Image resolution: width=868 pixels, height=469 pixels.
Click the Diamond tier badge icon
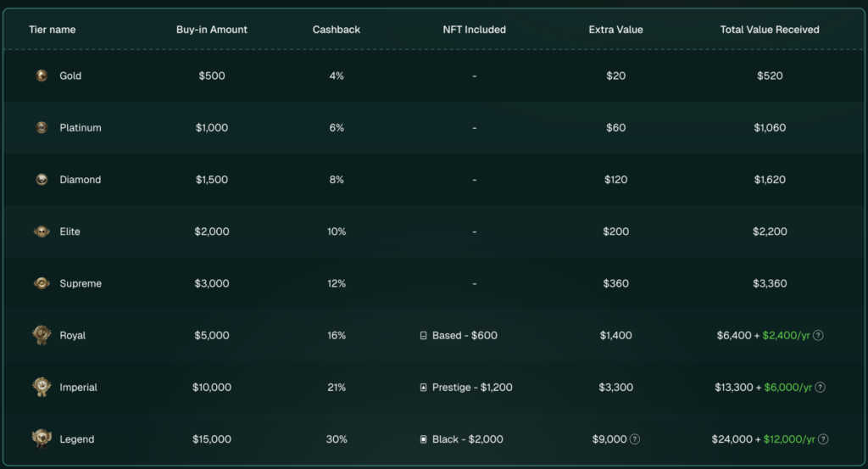[42, 179]
